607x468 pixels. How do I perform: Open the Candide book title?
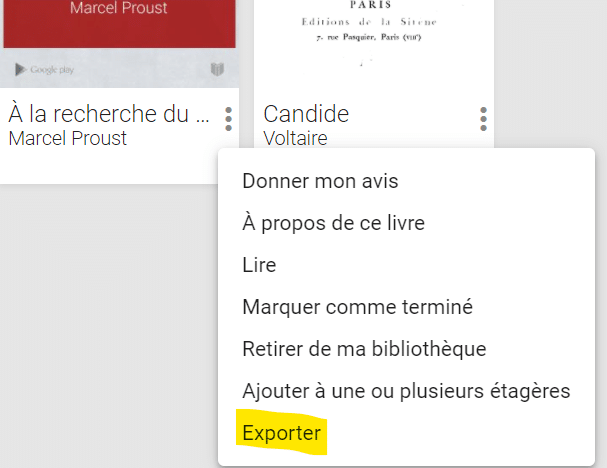306,114
